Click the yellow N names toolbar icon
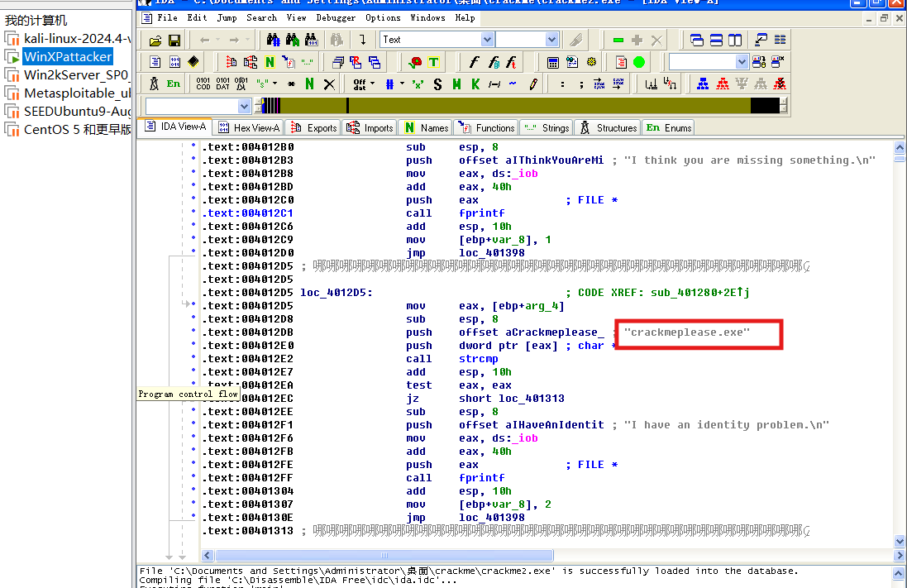Image resolution: width=907 pixels, height=588 pixels. (x=270, y=62)
